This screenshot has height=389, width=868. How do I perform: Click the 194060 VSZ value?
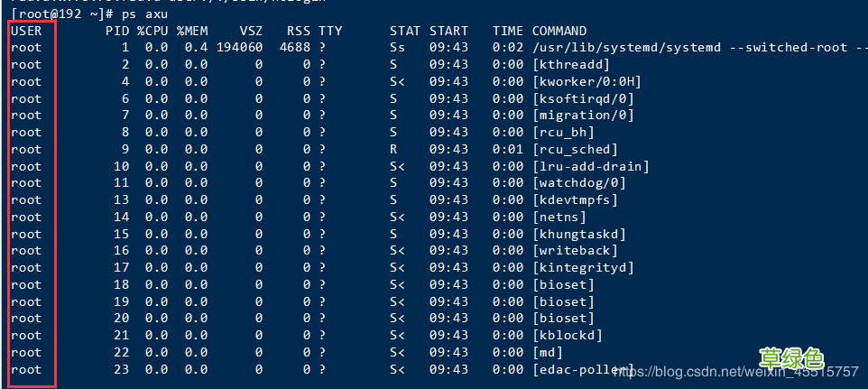pos(239,48)
